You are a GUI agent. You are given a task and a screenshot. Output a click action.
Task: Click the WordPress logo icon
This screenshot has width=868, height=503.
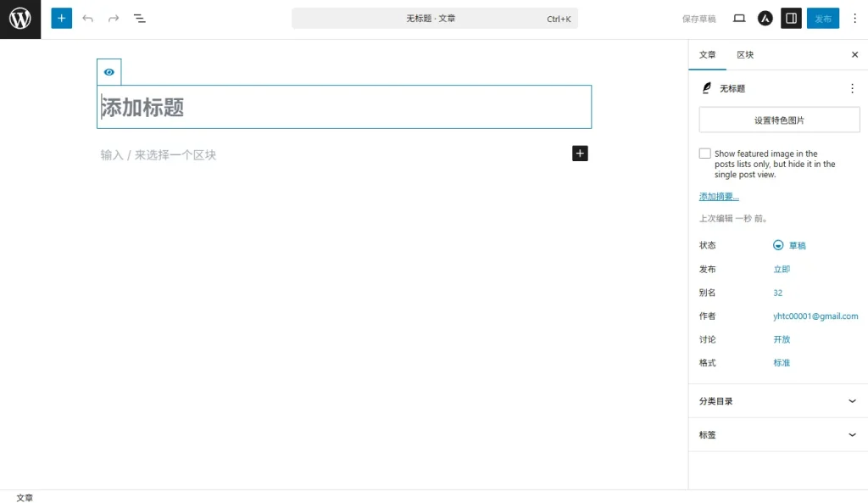coord(20,19)
